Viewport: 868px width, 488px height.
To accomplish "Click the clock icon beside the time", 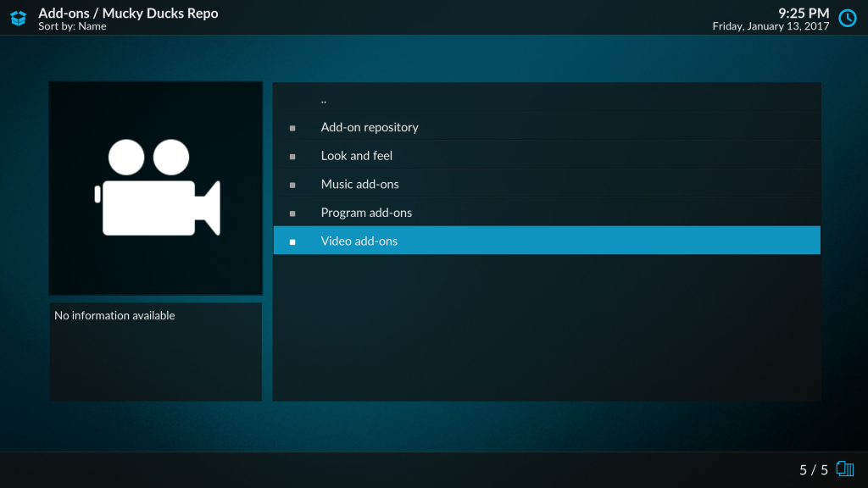I will 847,18.
